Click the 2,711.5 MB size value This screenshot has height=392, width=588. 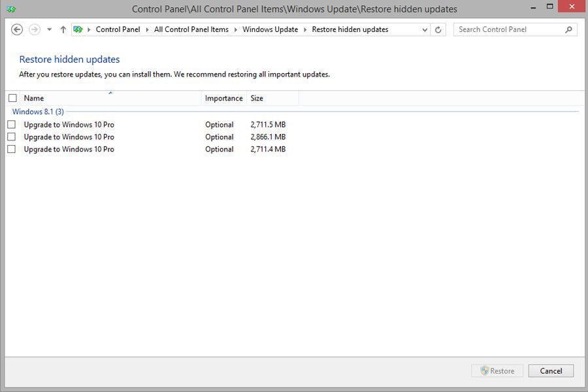point(268,125)
